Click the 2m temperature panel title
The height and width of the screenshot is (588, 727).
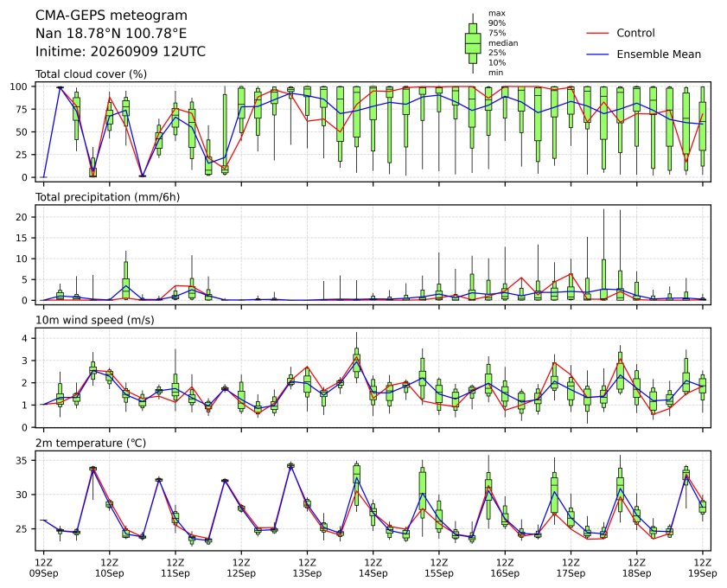click(x=91, y=443)
